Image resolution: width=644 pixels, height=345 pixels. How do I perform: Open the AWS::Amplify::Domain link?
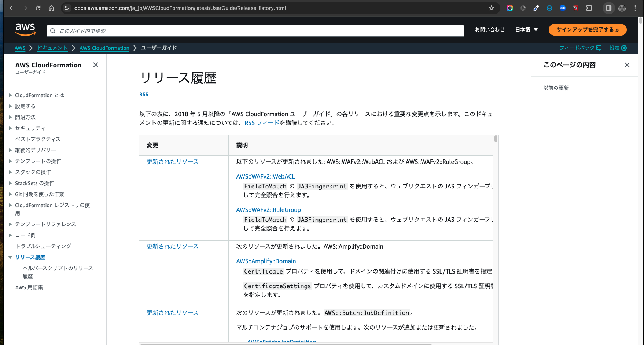pyautogui.click(x=266, y=261)
